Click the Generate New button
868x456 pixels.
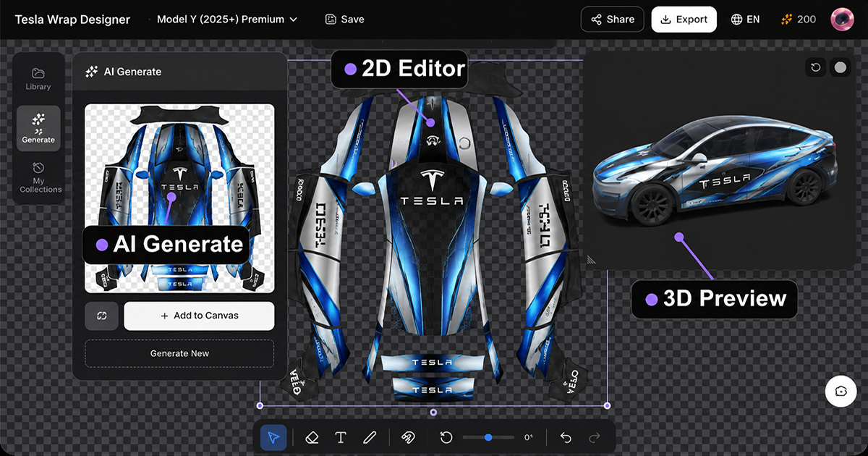[179, 353]
